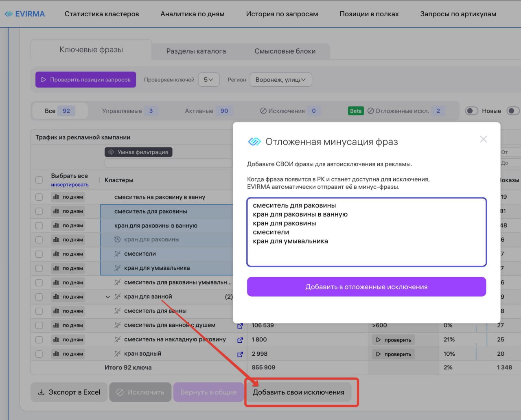Tick checkbox for смеситель для раковины row
The width and height of the screenshot is (521, 420).
(x=39, y=211)
